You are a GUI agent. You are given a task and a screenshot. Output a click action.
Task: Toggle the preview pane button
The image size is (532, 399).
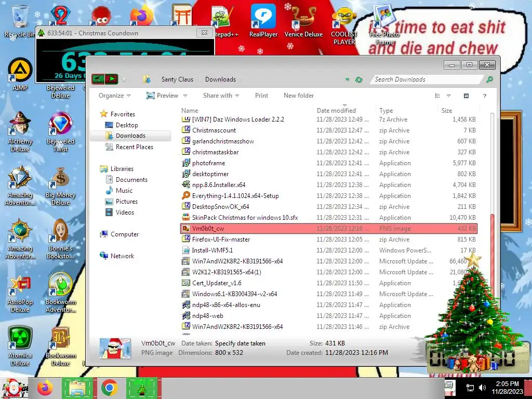tap(466, 96)
